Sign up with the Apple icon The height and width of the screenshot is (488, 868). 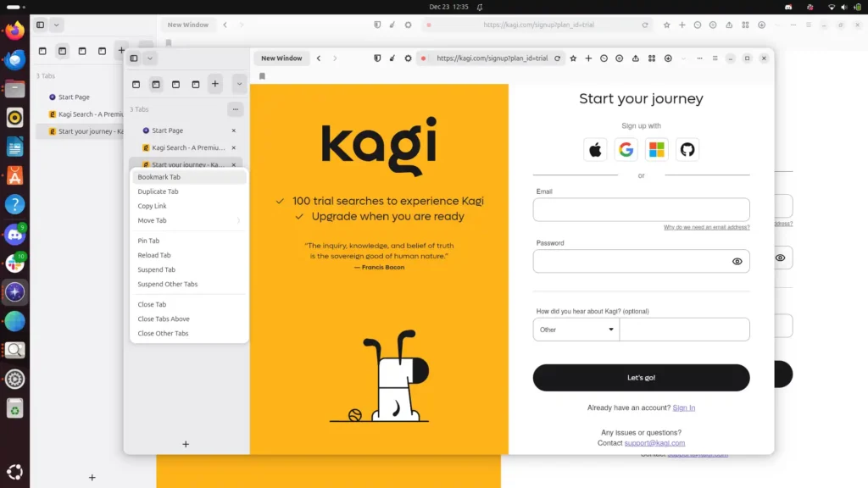pos(596,148)
